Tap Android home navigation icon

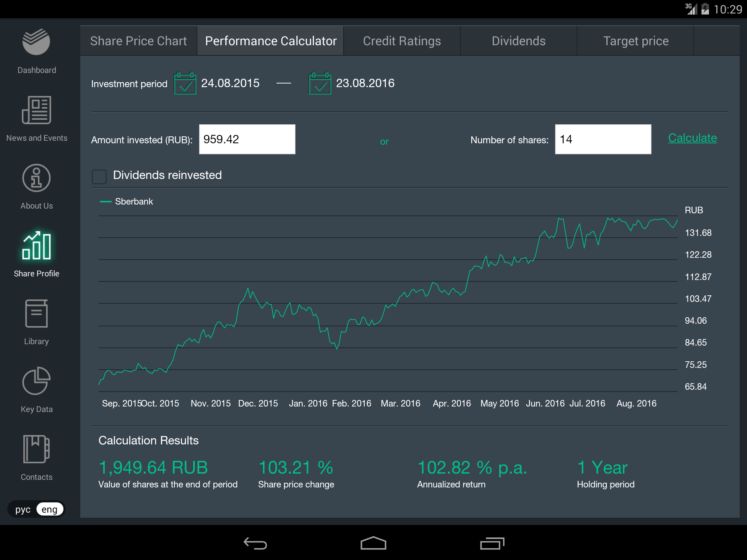(x=373, y=544)
